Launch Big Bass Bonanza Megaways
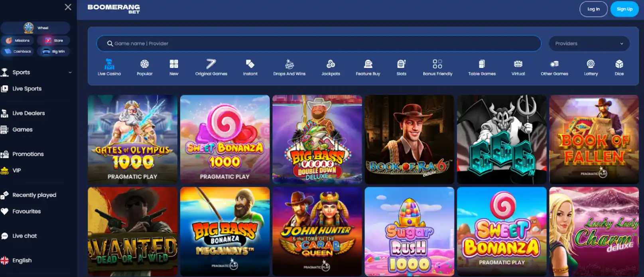This screenshot has height=277, width=644. [225, 232]
